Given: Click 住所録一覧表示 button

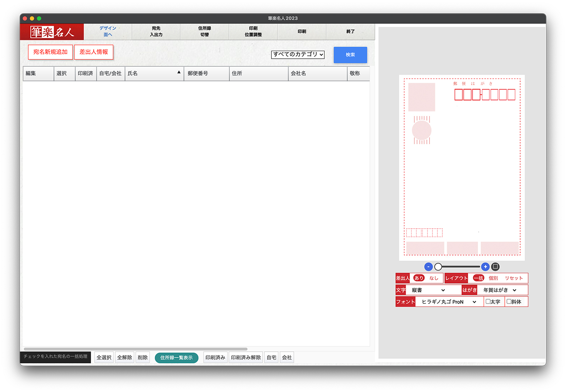Looking at the screenshot, I should (x=176, y=357).
